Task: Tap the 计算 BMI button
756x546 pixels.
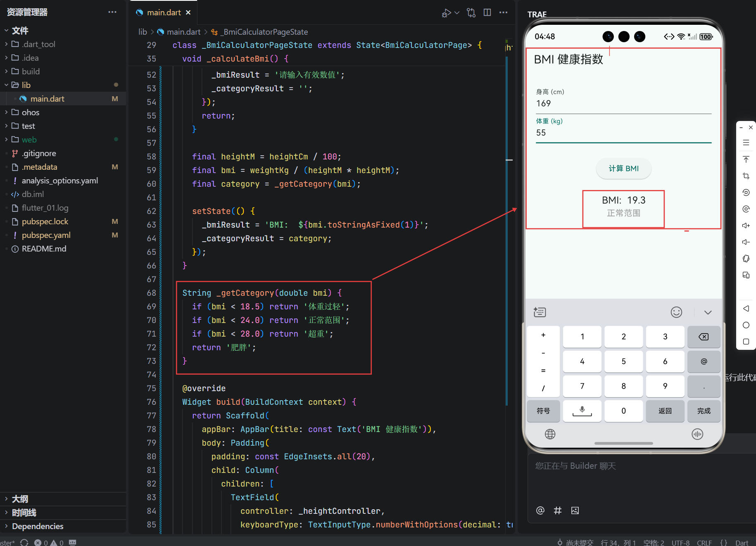Action: coord(623,169)
